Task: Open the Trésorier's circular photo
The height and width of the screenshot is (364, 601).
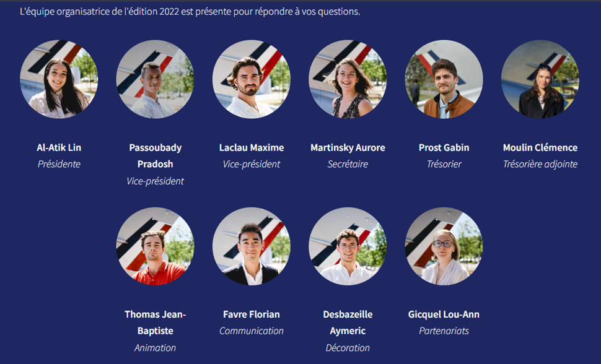Action: (444, 79)
